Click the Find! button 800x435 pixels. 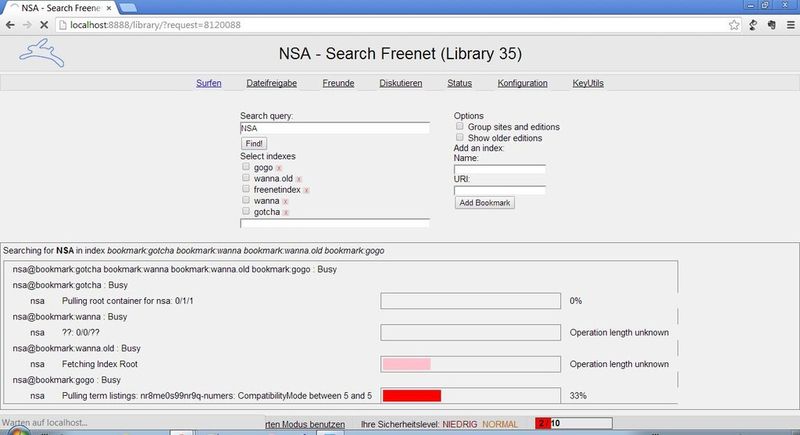click(254, 144)
